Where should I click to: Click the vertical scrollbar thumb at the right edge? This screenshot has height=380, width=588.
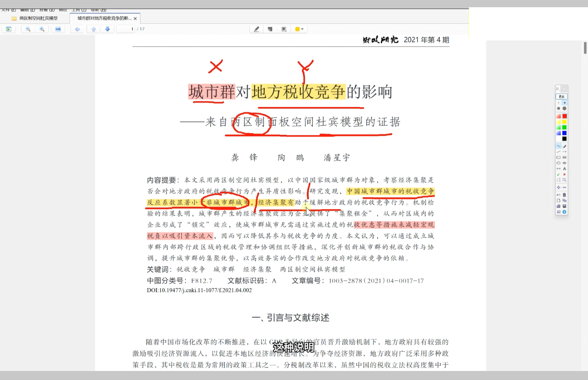coord(585,48)
